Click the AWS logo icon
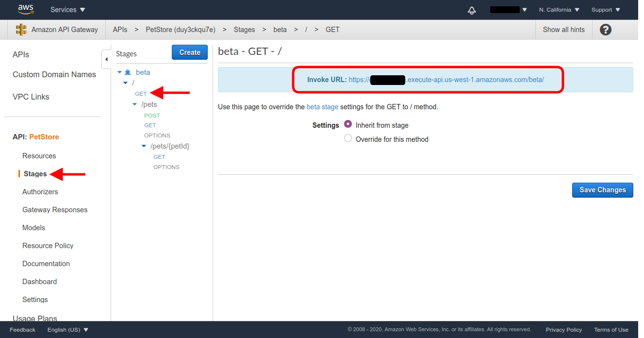The height and width of the screenshot is (338, 644). pos(25,9)
